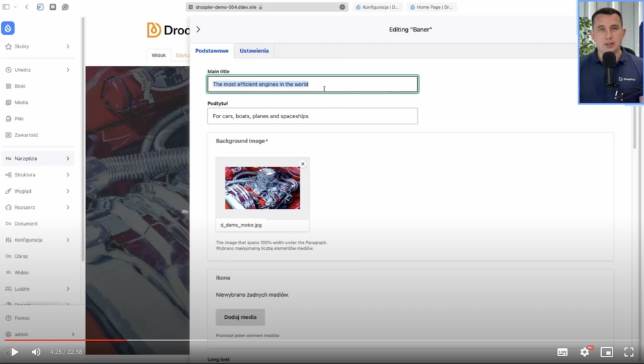Click the Rozszerz puzzle icon
This screenshot has width=644, height=364.
click(x=8, y=208)
